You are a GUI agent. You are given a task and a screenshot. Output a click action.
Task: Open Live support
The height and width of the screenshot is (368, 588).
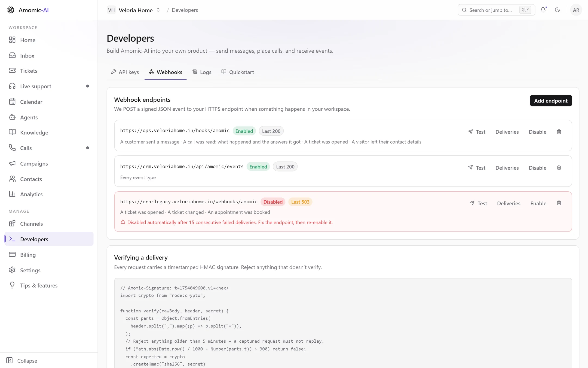(x=49, y=86)
